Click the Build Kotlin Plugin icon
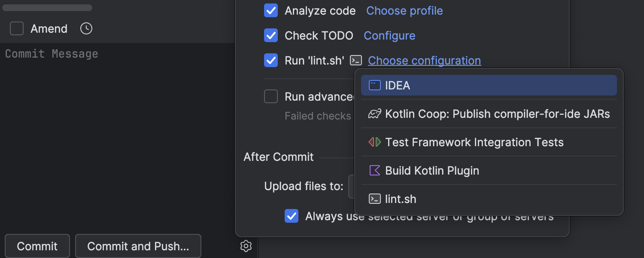 [x=375, y=171]
